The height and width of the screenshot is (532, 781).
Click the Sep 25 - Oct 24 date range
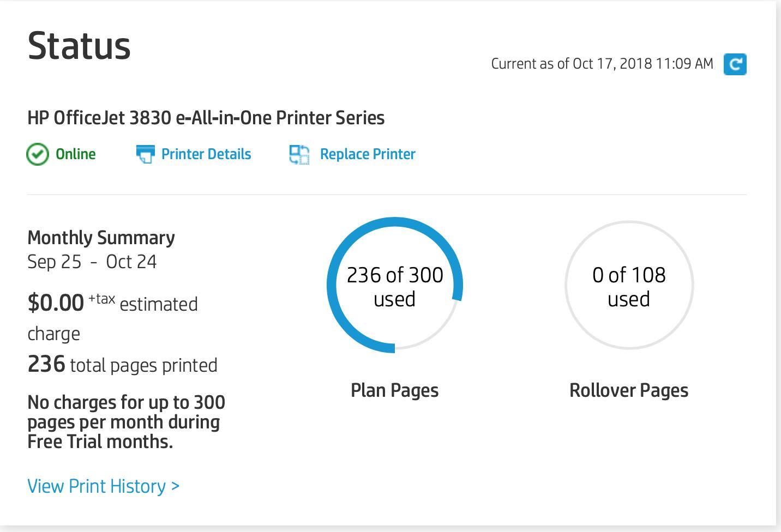click(92, 262)
